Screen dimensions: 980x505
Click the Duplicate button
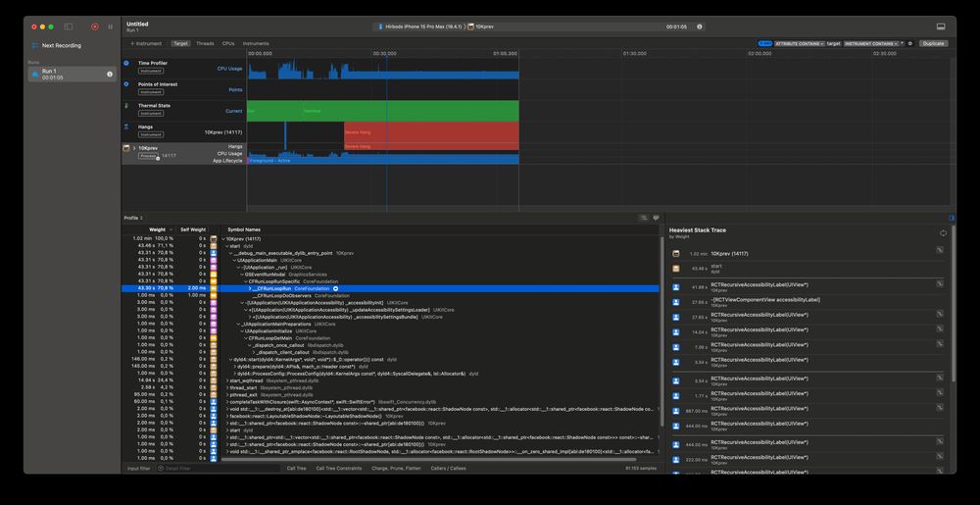pyautogui.click(x=933, y=44)
